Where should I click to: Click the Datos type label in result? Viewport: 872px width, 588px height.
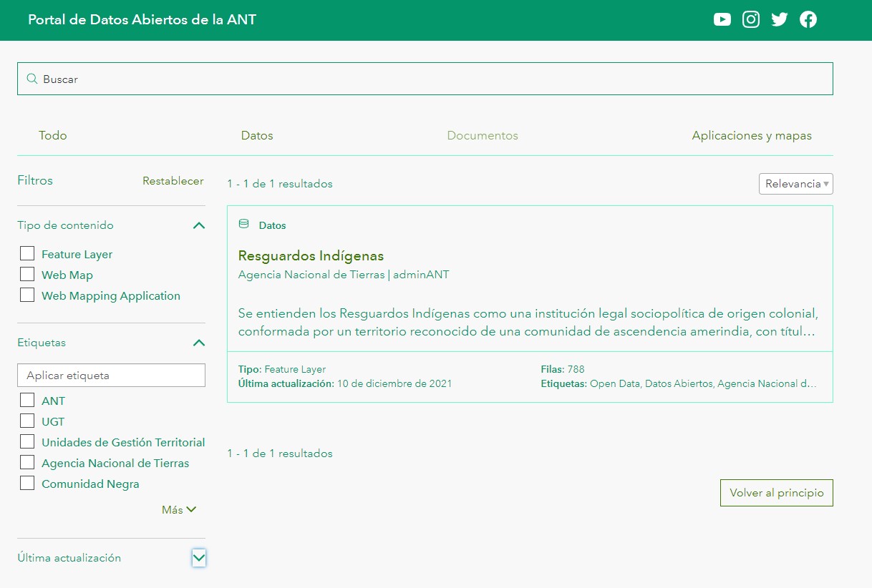click(272, 225)
